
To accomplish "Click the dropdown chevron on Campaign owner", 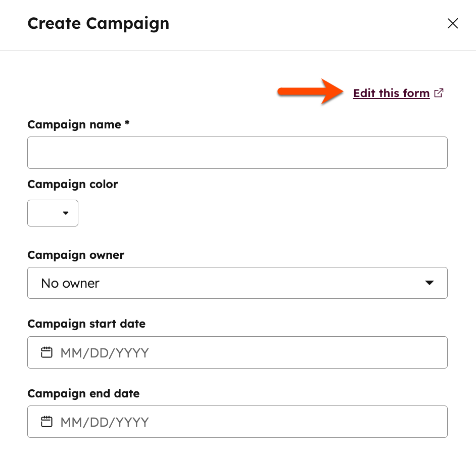I will click(429, 283).
